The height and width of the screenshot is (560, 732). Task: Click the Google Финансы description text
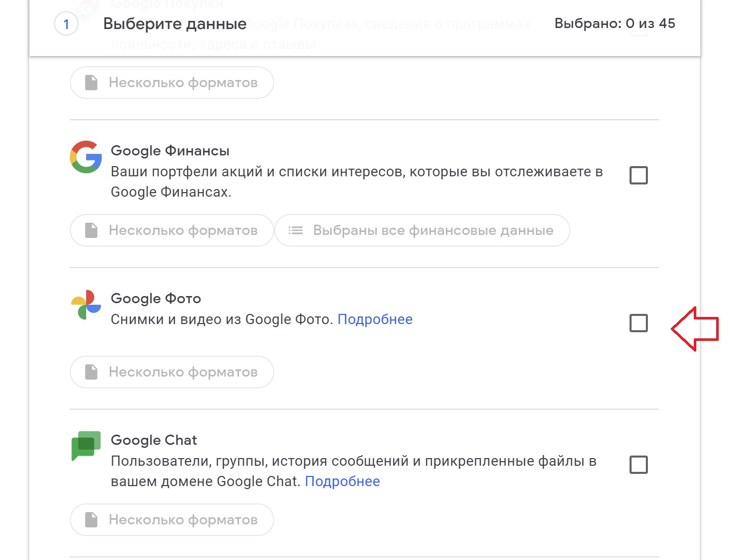357,182
